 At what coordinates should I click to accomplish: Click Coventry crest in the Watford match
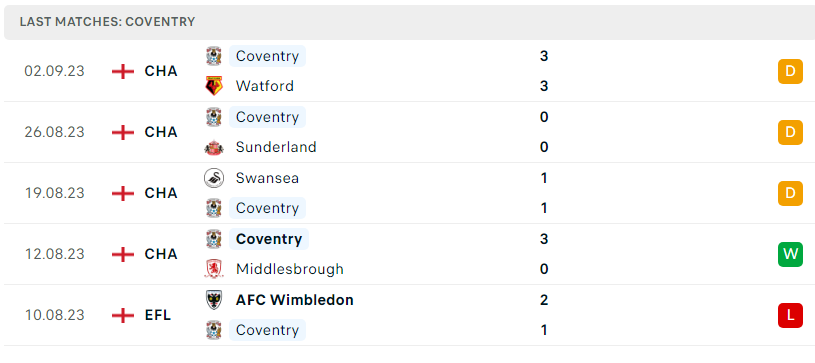pyautogui.click(x=214, y=56)
